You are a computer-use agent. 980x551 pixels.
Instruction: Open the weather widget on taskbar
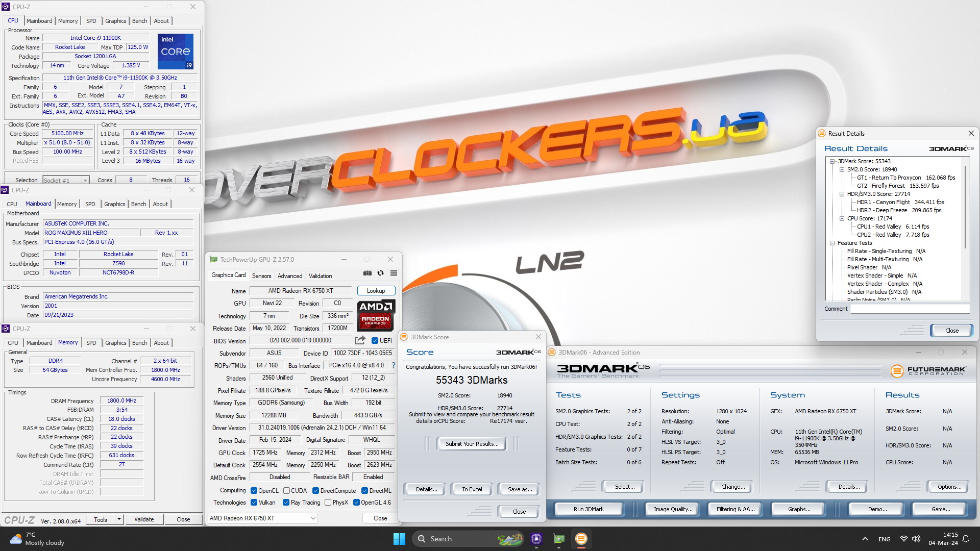pos(37,539)
